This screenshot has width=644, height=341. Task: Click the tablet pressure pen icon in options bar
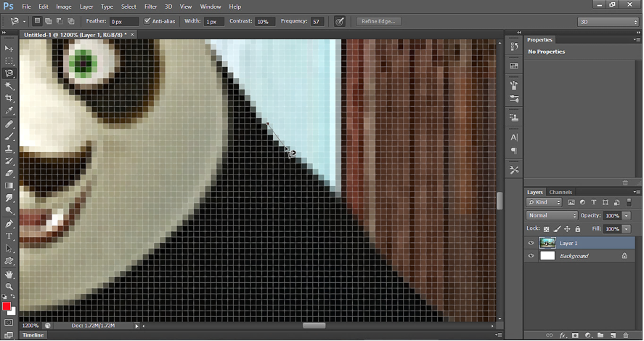point(339,21)
